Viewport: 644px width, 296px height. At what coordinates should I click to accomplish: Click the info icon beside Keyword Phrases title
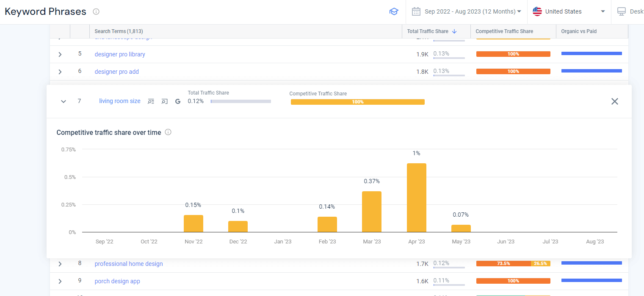96,11
